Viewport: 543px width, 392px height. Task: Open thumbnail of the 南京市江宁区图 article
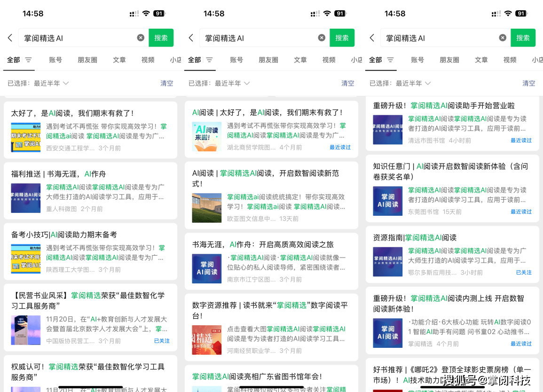tap(207, 269)
